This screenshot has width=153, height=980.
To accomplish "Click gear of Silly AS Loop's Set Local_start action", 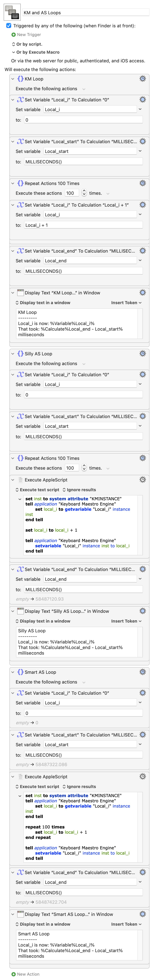I will [142, 416].
